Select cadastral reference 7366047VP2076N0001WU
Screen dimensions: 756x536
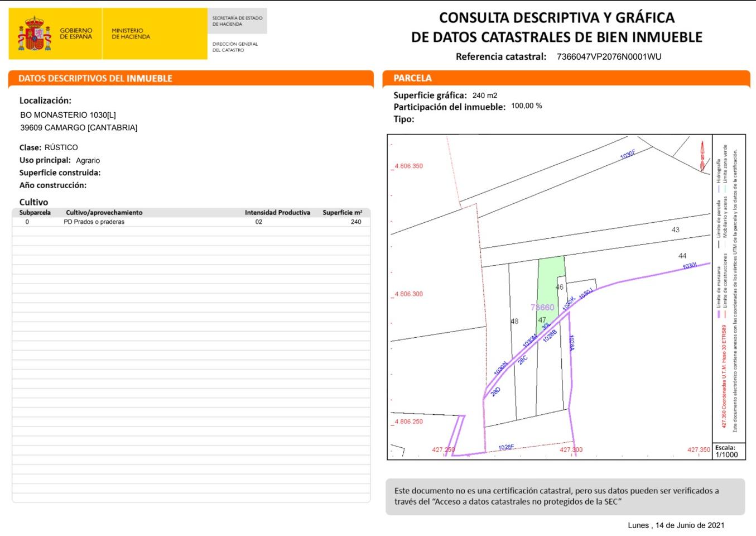609,56
